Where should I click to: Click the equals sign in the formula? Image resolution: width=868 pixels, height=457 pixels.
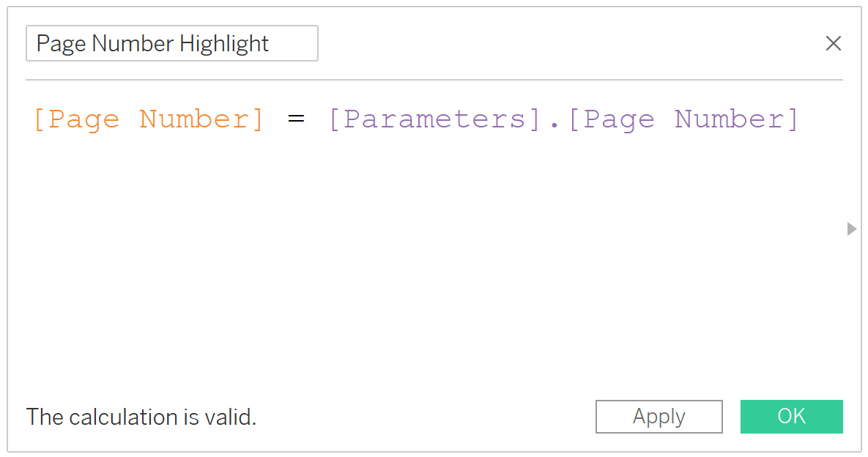296,119
